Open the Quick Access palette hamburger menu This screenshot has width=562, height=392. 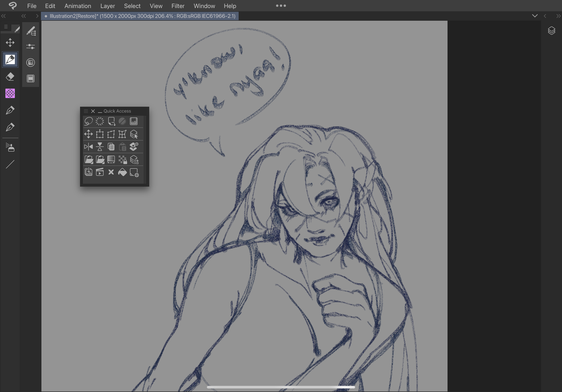point(86,111)
